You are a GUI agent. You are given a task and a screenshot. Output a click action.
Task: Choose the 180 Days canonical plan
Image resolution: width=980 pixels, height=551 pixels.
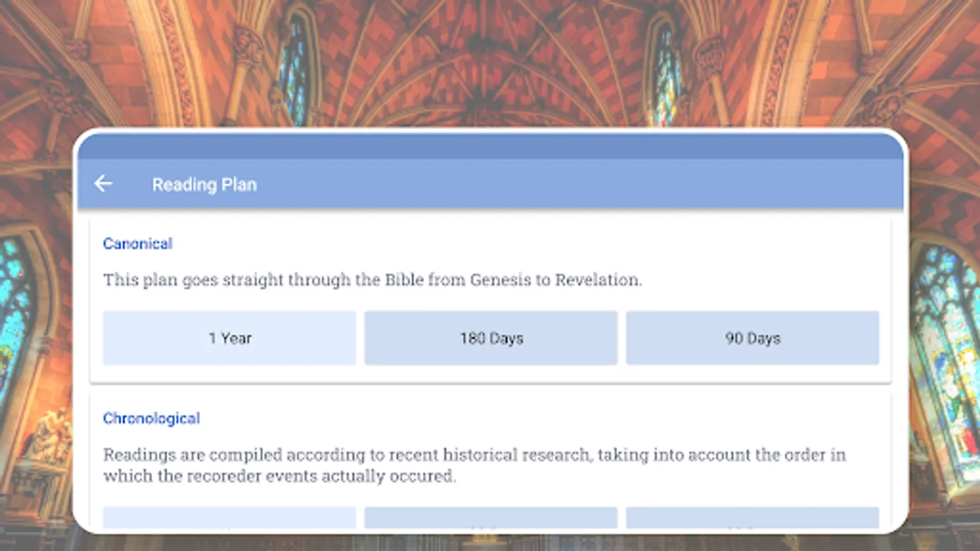click(491, 337)
